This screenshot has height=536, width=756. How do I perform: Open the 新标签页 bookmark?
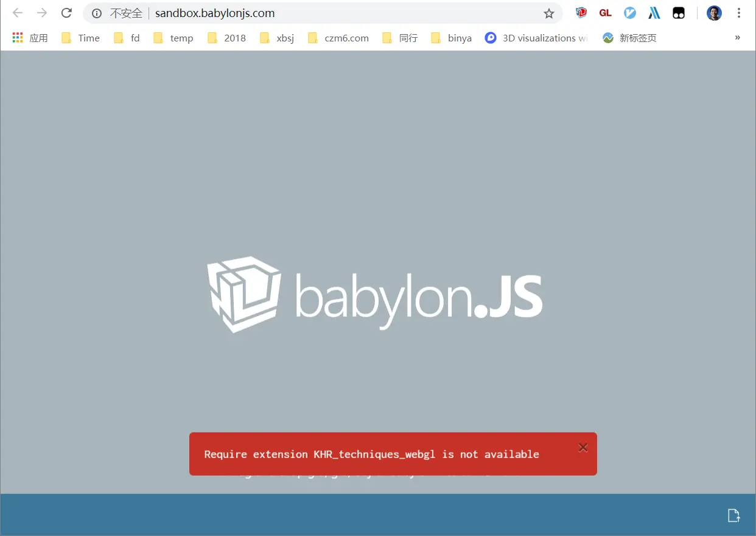point(629,38)
